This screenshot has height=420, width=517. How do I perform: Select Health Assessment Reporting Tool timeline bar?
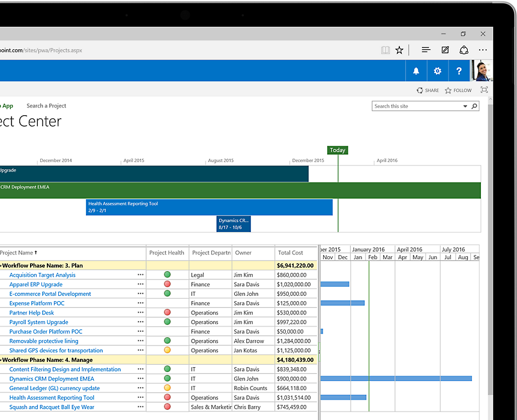coord(209,207)
